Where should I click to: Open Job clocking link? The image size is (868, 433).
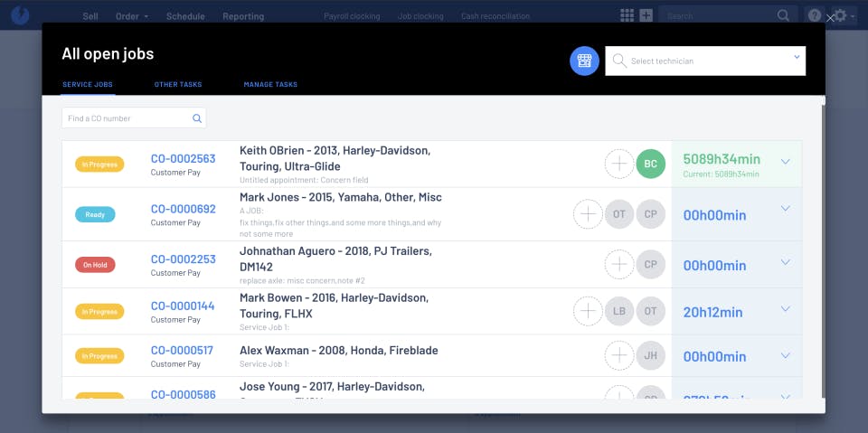click(420, 16)
